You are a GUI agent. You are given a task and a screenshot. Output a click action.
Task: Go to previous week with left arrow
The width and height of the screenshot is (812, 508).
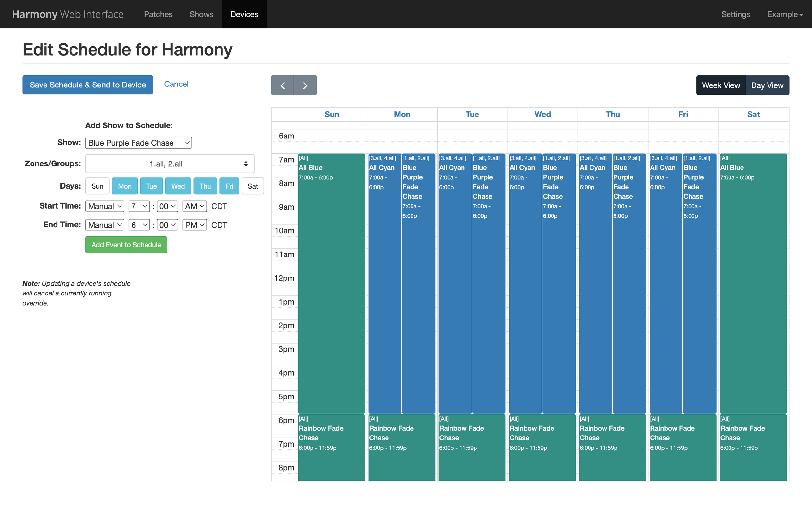[282, 85]
